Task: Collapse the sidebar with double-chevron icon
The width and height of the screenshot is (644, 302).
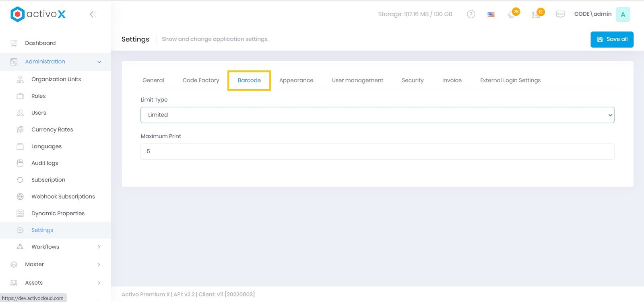Action: (x=93, y=14)
